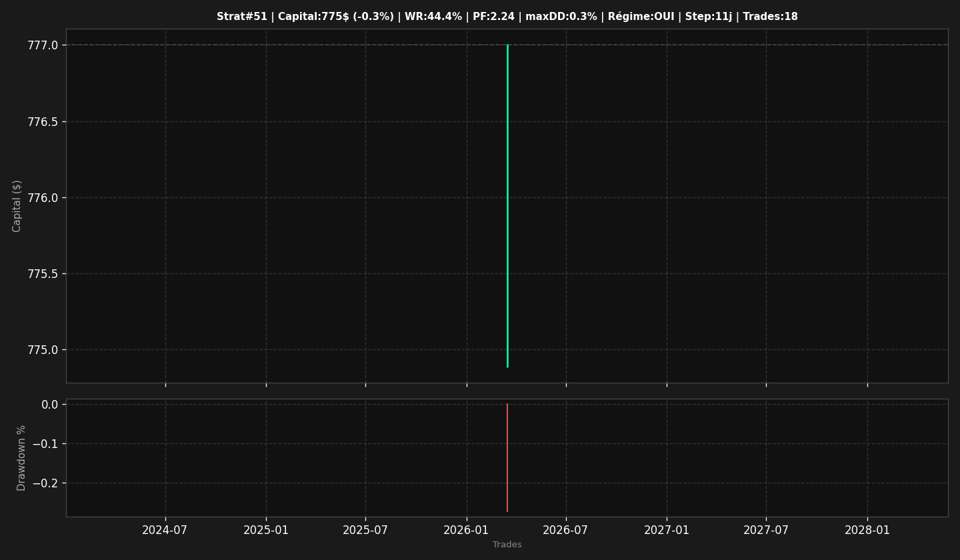Click the 775.5 capital axis label

click(43, 274)
